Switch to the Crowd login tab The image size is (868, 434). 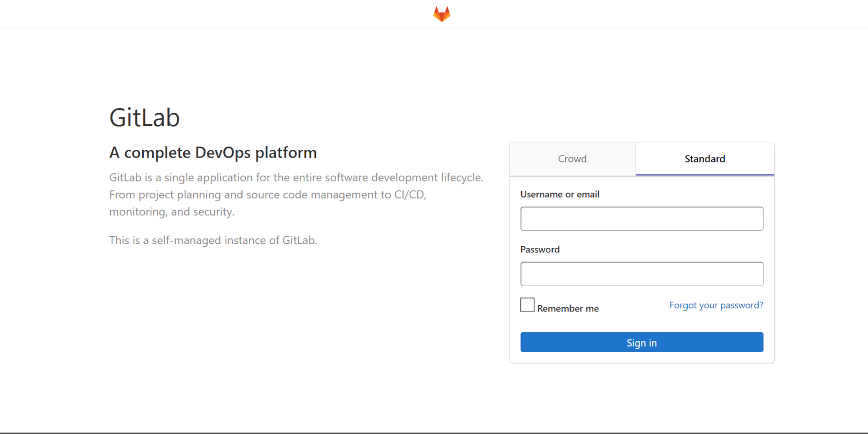572,159
